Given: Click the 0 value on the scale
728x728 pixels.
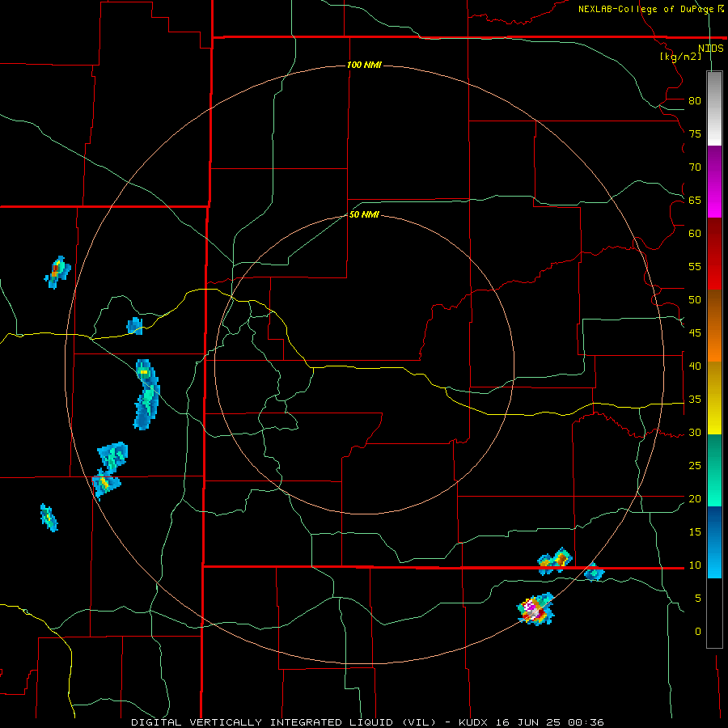Looking at the screenshot, I should coord(698,632).
